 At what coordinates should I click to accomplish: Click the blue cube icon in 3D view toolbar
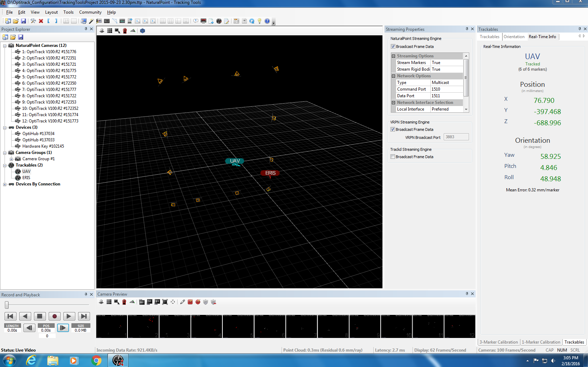[x=143, y=31]
